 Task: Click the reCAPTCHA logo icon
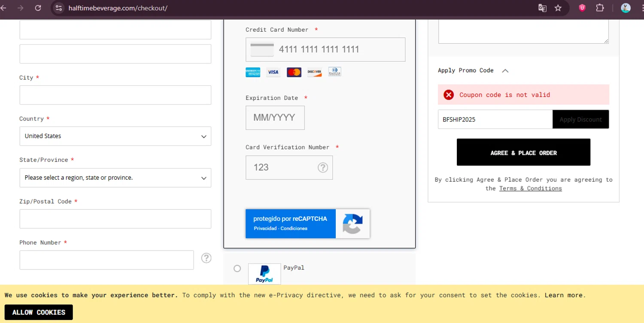(352, 223)
